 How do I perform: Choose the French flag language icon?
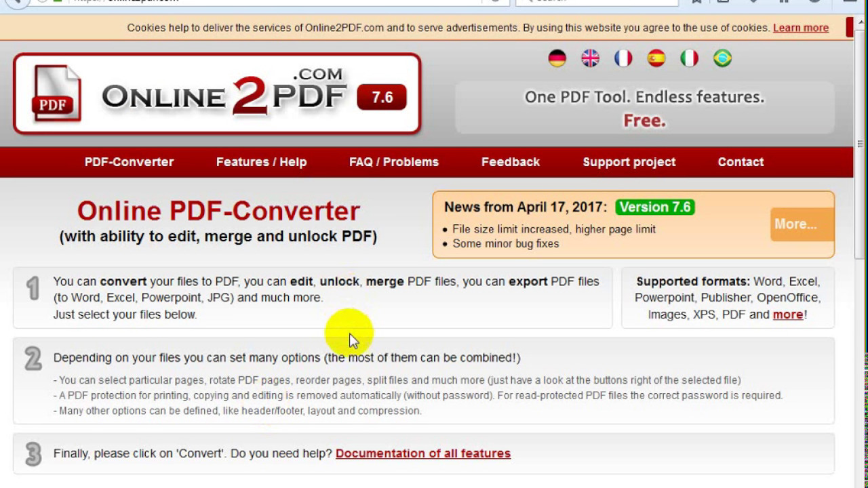pyautogui.click(x=623, y=58)
